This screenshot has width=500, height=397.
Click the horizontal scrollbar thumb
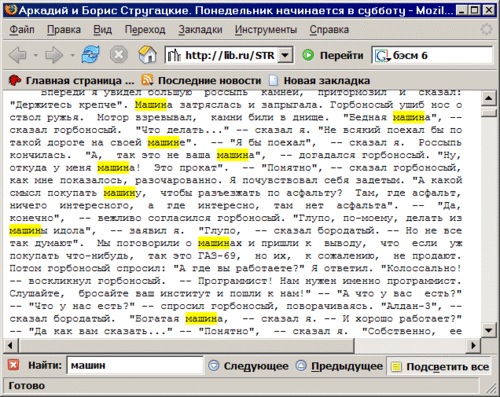[x=186, y=345]
